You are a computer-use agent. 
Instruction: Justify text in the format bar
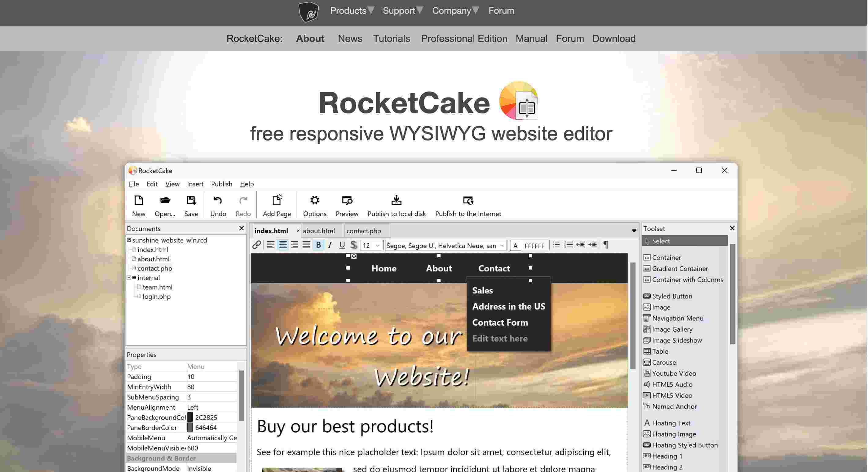pyautogui.click(x=306, y=245)
